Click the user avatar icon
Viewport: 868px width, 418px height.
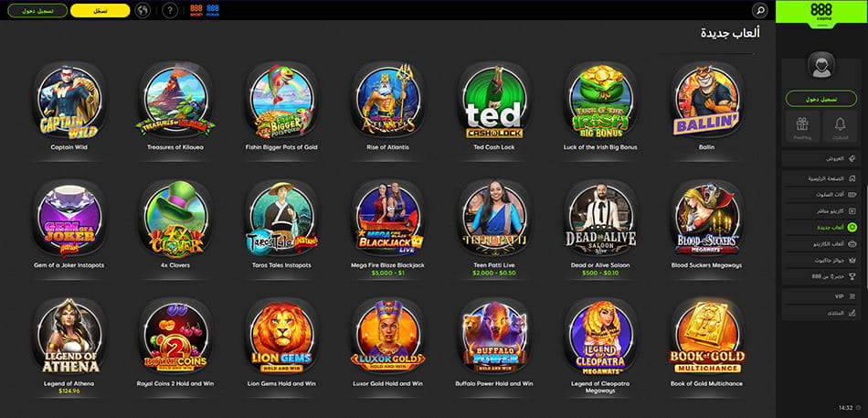pos(821,66)
